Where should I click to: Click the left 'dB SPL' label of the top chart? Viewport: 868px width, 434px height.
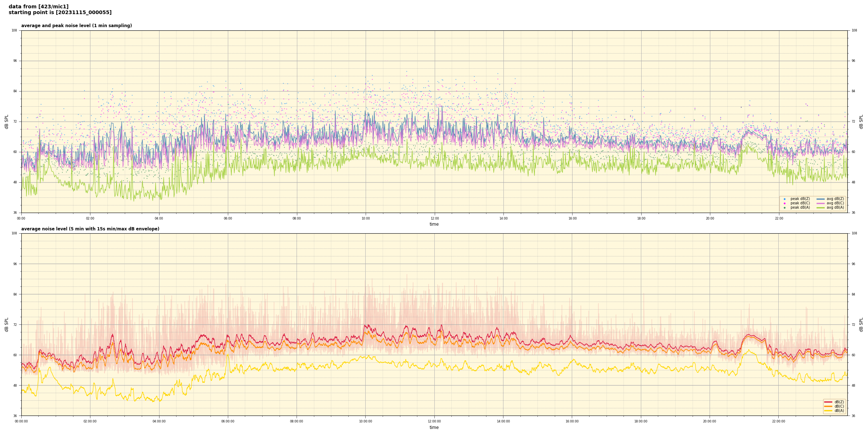pyautogui.click(x=7, y=122)
